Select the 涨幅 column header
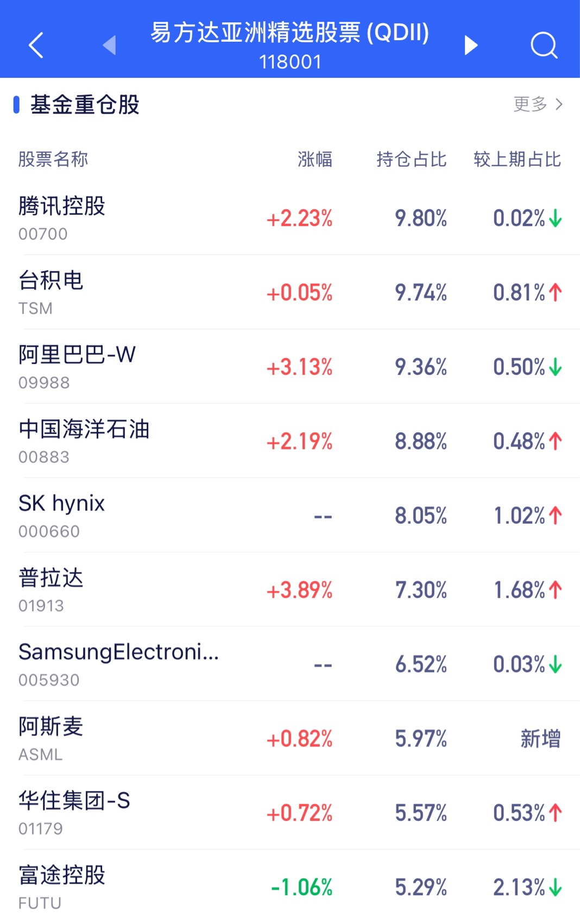Image resolution: width=580 pixels, height=924 pixels. pos(315,159)
